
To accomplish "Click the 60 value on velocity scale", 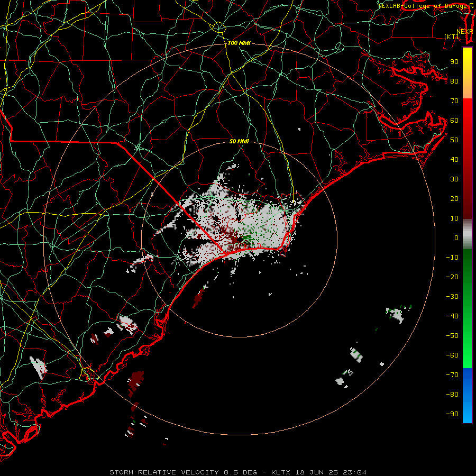I will (454, 121).
